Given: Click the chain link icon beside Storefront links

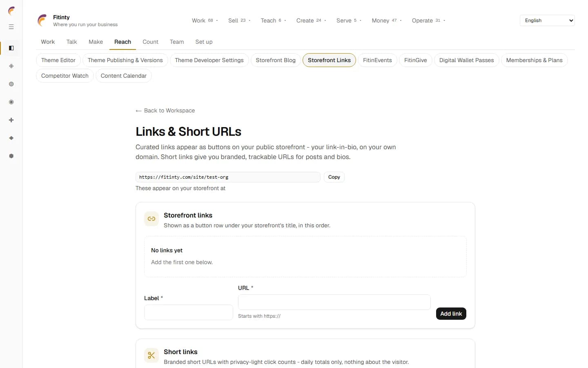Looking at the screenshot, I should [151, 219].
